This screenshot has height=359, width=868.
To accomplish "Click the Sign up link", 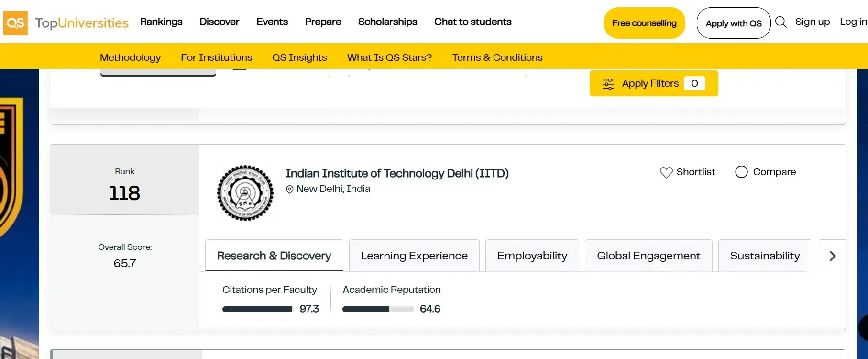I will pos(813,22).
